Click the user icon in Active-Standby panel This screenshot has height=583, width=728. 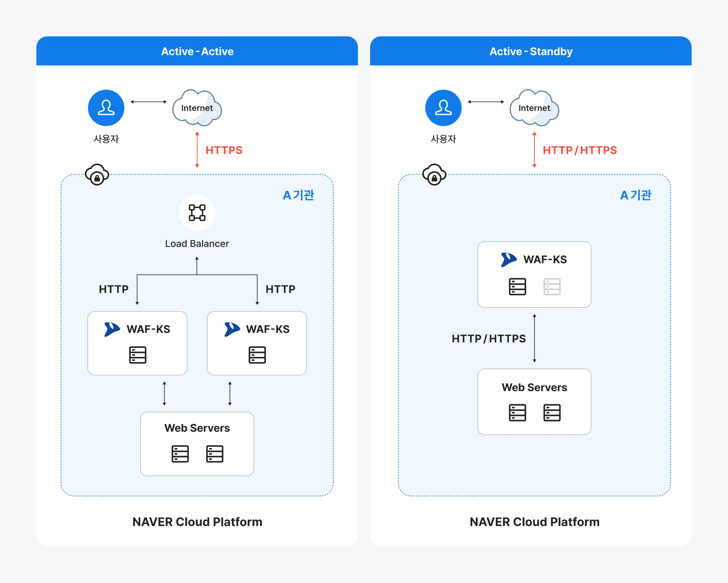point(443,108)
